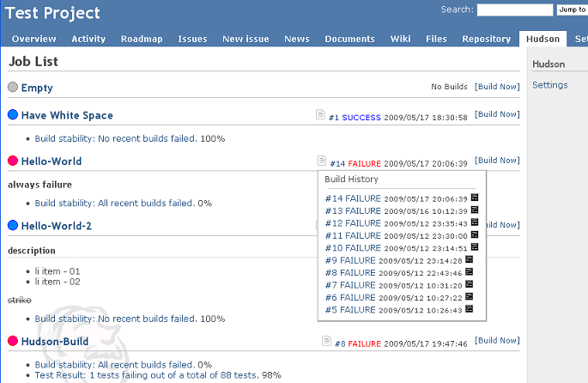
Task: Switch to the Repository tab
Action: coord(487,39)
